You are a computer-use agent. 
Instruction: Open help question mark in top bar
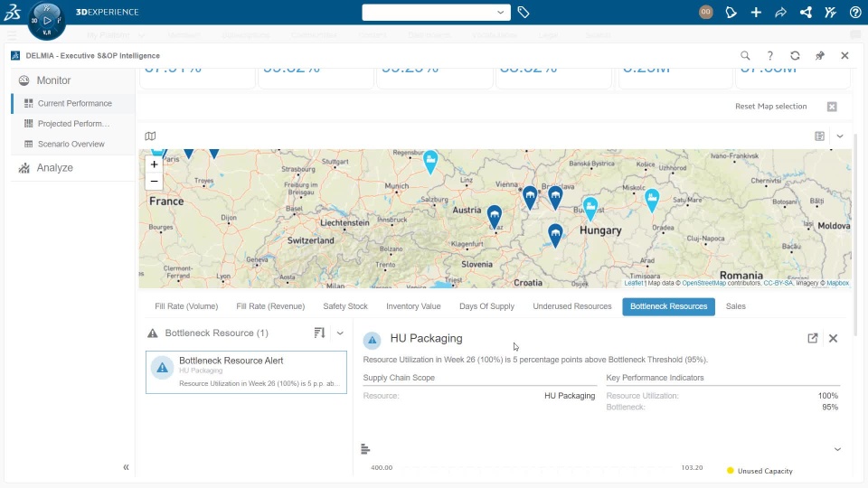855,12
